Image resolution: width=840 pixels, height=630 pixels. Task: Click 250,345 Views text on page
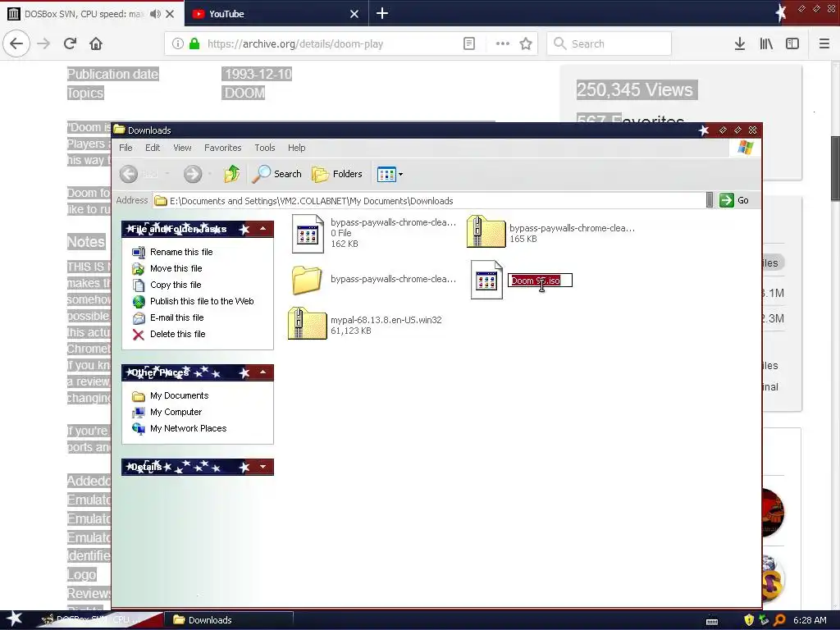coord(635,89)
